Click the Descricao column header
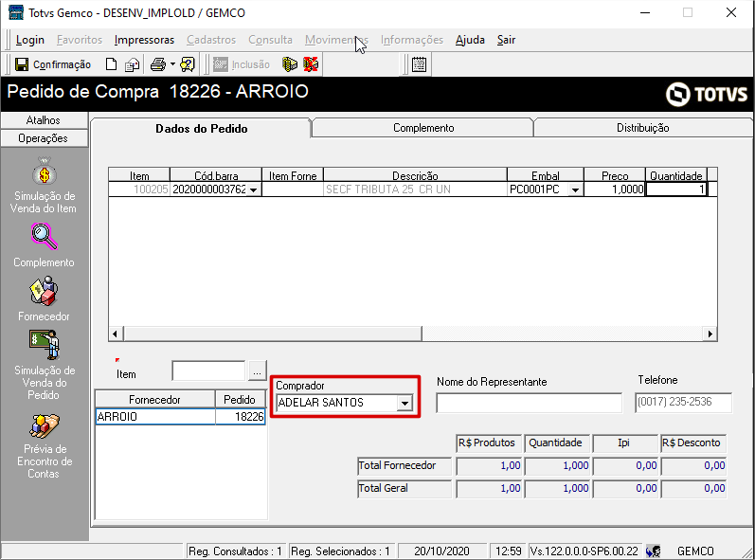 pos(415,175)
